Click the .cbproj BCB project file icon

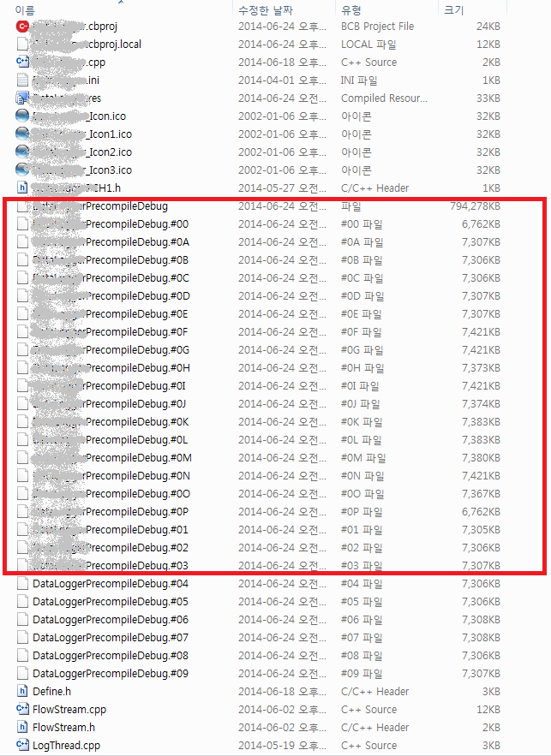(x=22, y=26)
